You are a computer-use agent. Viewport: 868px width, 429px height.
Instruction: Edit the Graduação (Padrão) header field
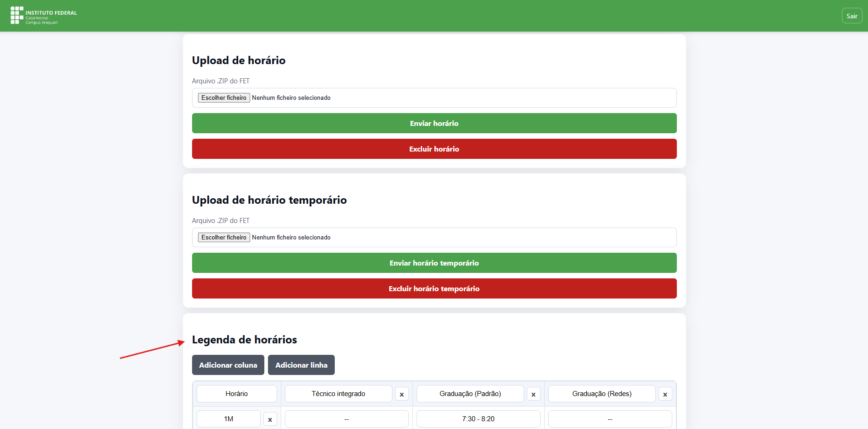(470, 394)
